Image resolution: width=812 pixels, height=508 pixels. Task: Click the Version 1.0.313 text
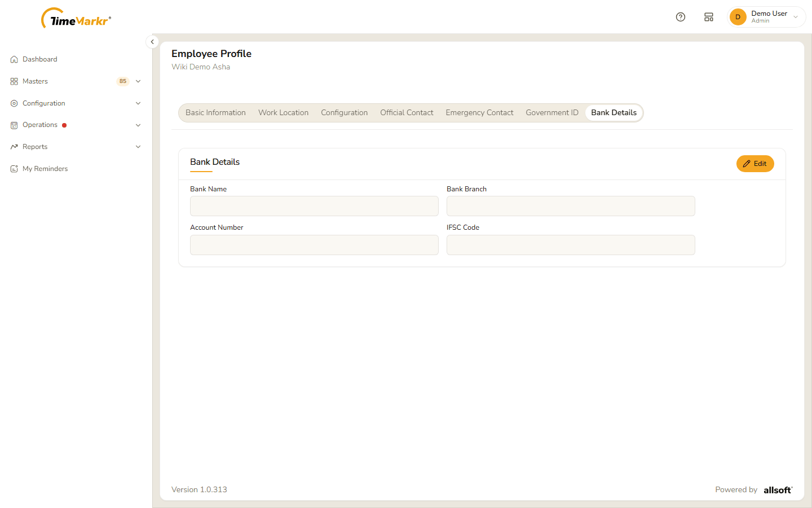point(199,490)
